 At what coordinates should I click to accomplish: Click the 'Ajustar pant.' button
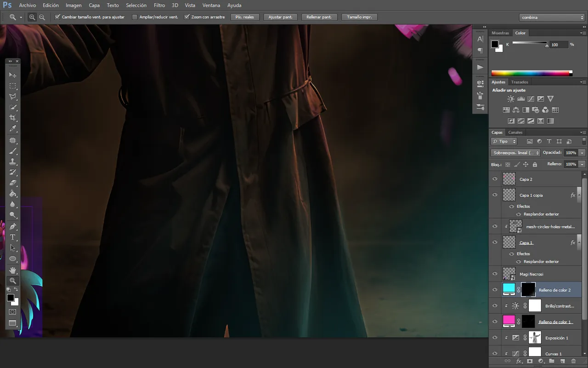280,17
